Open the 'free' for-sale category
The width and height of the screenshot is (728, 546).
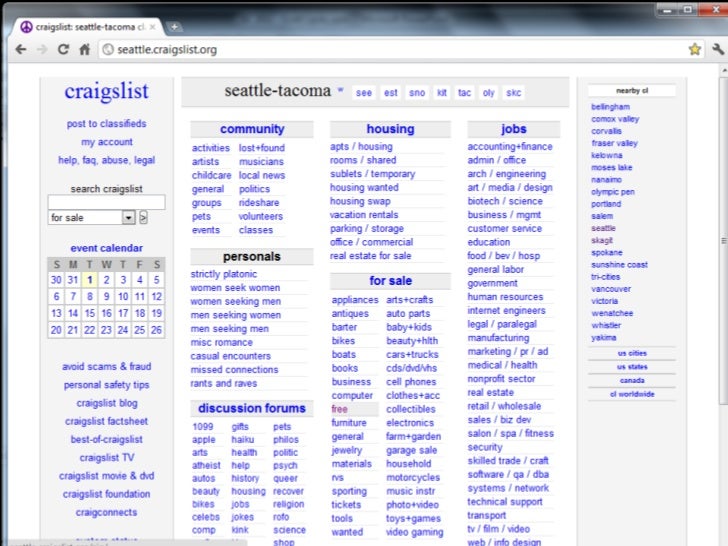pyautogui.click(x=339, y=409)
